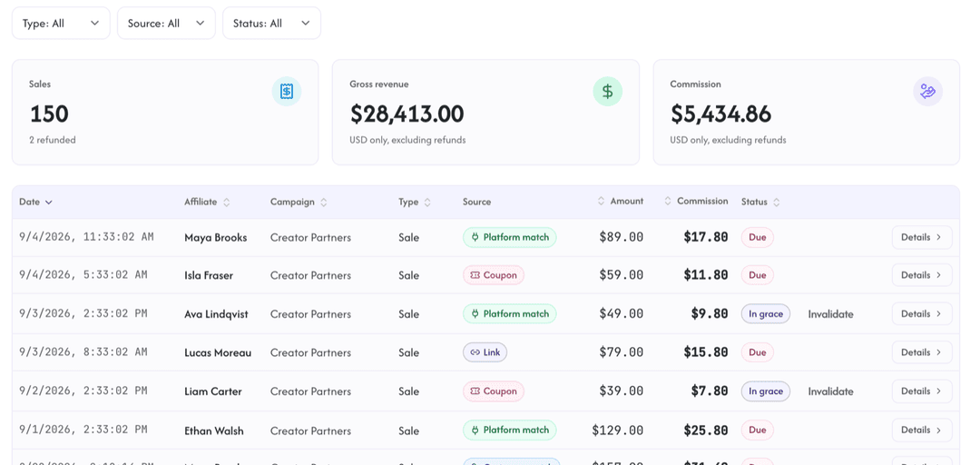Select affiliate name Ava Lindqvist
The width and height of the screenshot is (980, 465).
216,314
